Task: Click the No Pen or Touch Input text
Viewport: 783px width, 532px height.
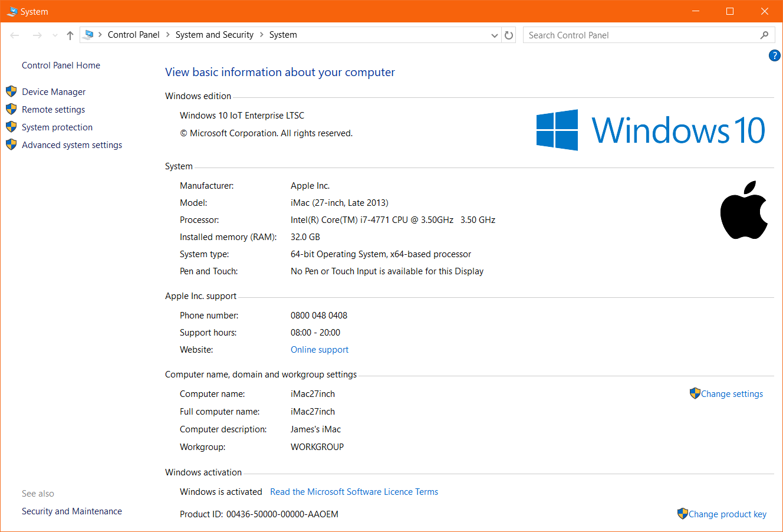Action: click(387, 271)
